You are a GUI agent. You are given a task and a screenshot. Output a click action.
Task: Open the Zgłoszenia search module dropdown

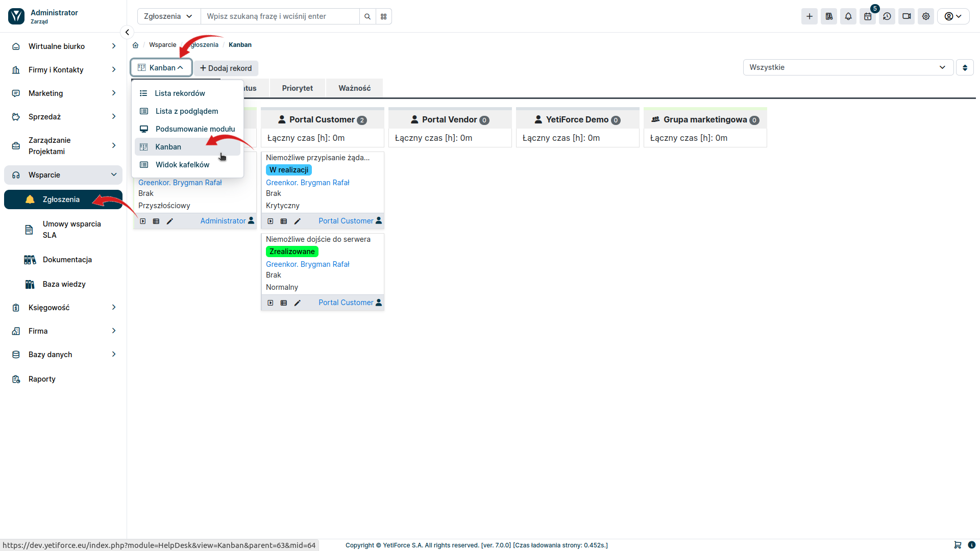(169, 16)
